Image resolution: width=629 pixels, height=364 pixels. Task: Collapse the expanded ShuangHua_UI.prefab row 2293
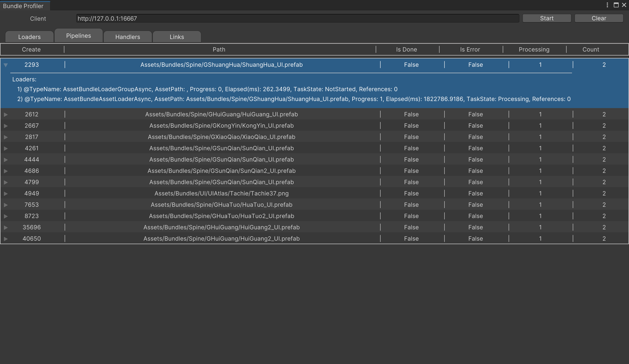[6, 65]
